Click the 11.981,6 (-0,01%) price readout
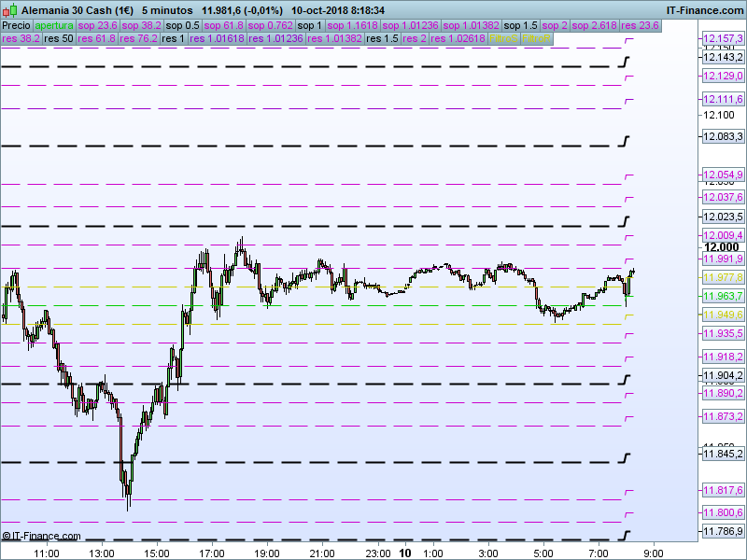Screen dimensions: 747x560 tap(242, 10)
